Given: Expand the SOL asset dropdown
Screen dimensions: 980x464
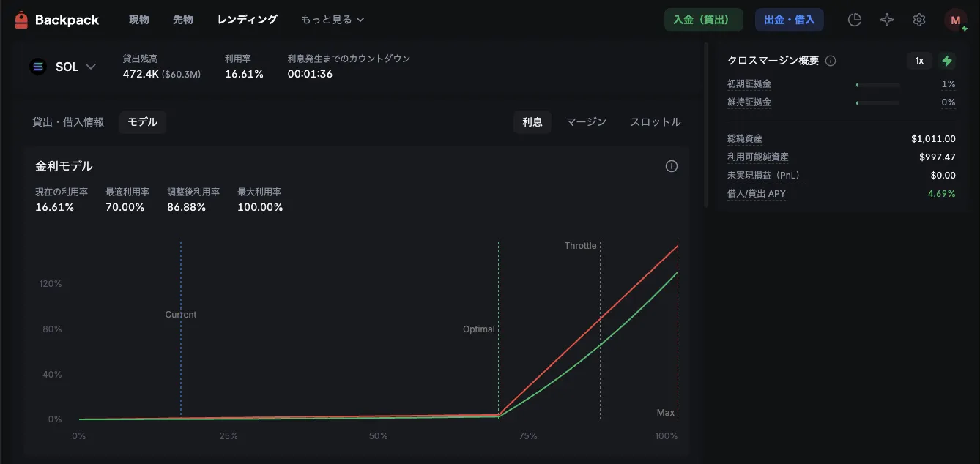Looking at the screenshot, I should [91, 67].
